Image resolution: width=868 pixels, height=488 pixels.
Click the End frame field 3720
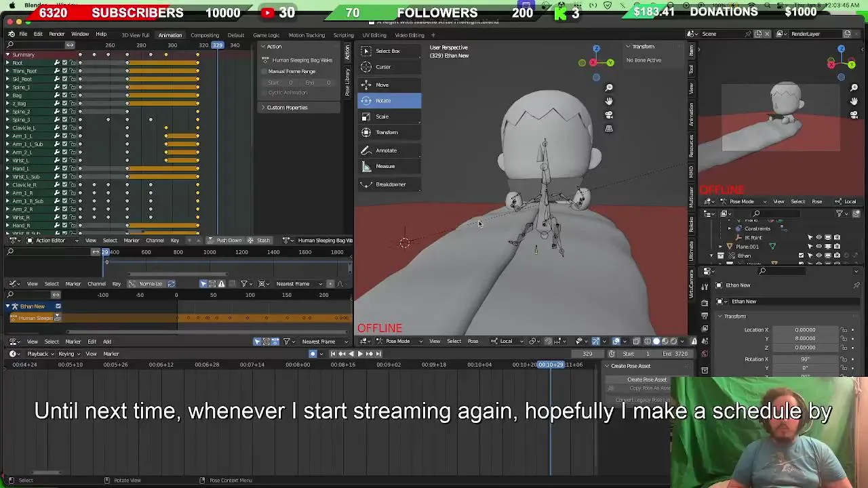pyautogui.click(x=675, y=354)
